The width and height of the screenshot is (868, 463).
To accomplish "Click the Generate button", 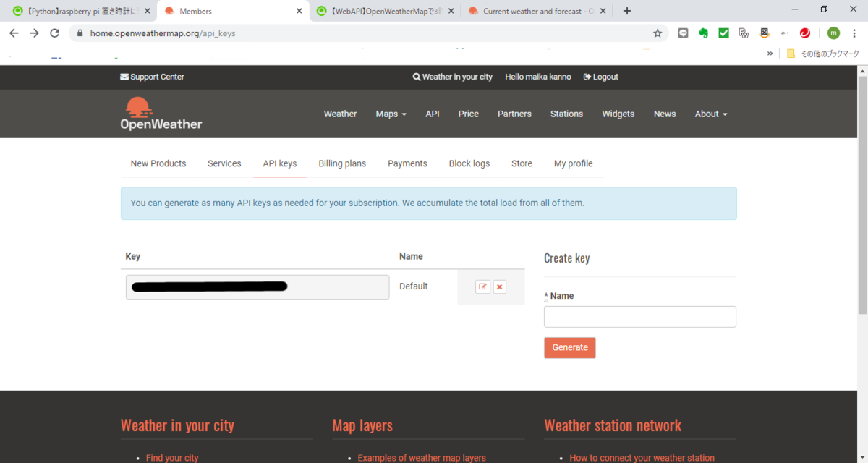I will [570, 347].
